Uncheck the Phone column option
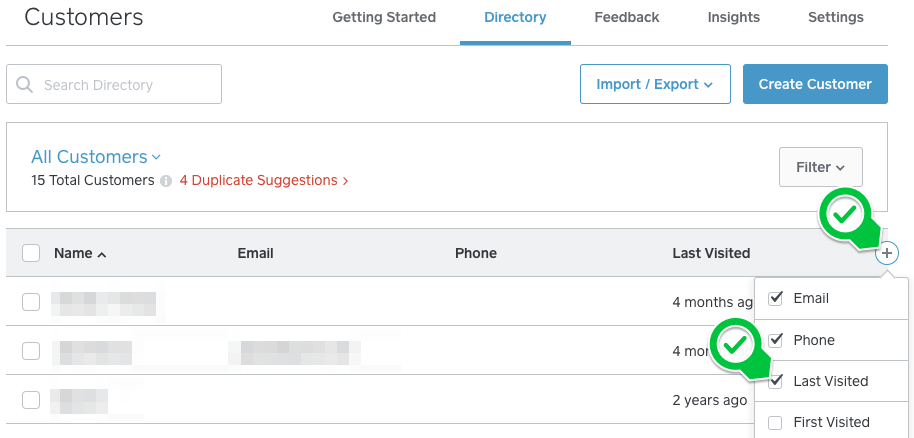The width and height of the screenshot is (914, 438). click(x=775, y=340)
